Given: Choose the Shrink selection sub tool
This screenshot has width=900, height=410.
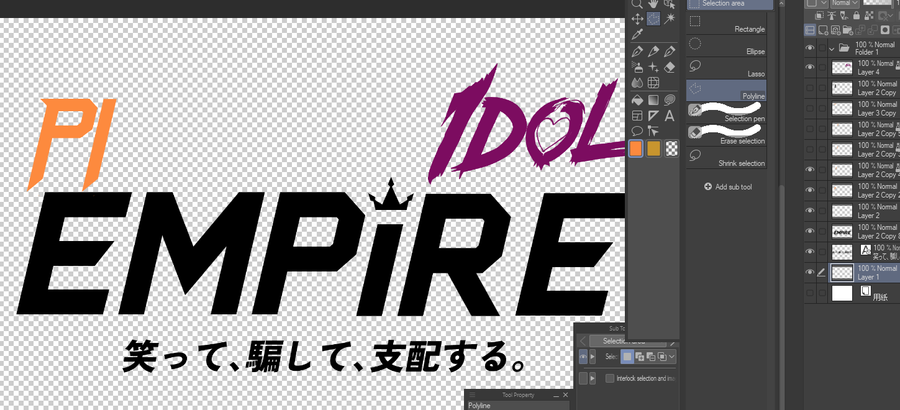Looking at the screenshot, I should click(727, 158).
